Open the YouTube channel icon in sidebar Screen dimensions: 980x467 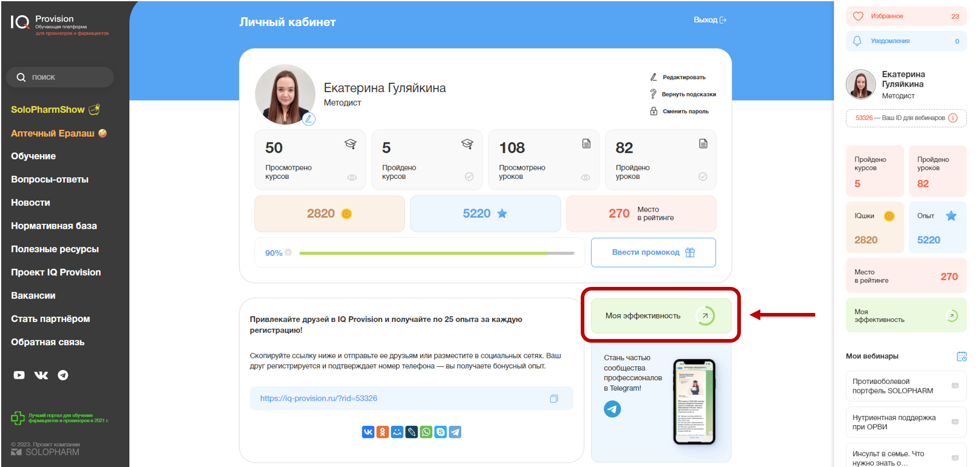[19, 375]
